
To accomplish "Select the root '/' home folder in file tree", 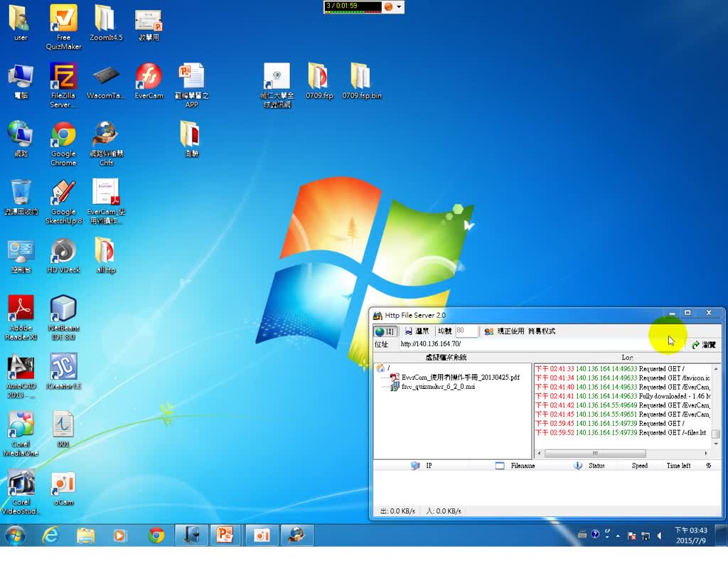I will (383, 368).
